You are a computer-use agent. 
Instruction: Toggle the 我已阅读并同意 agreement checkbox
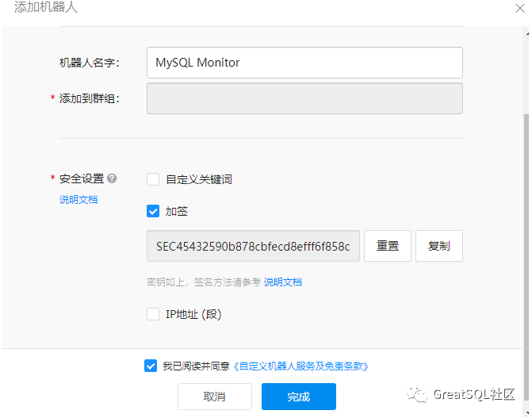click(151, 366)
